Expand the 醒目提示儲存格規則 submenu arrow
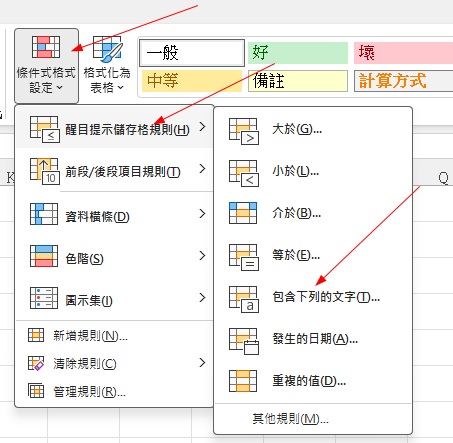The height and width of the screenshot is (443, 453). tap(202, 127)
